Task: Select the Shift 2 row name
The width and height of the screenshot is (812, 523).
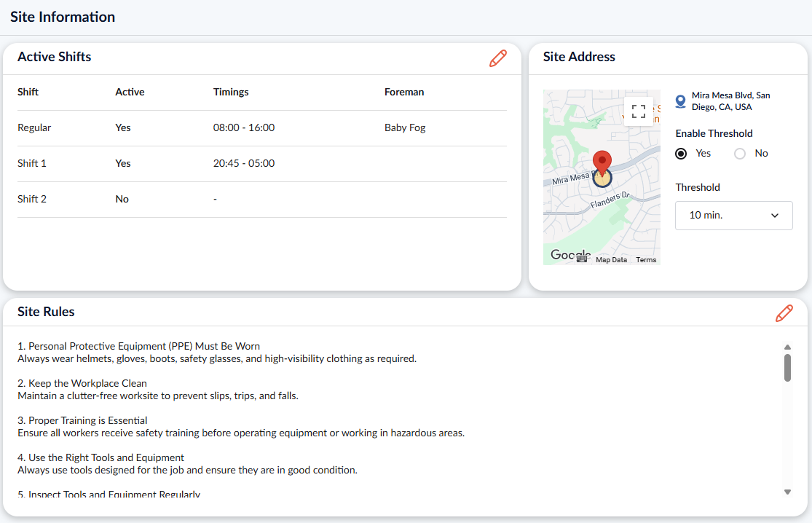Action: (x=31, y=200)
